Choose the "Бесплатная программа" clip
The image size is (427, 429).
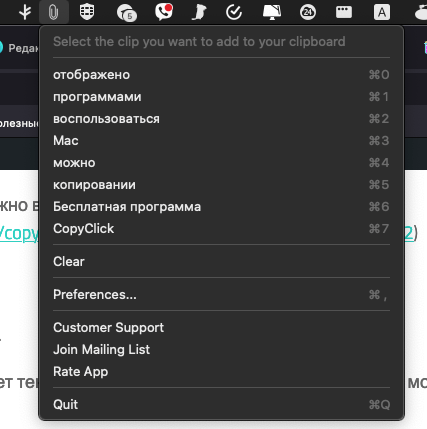point(221,207)
